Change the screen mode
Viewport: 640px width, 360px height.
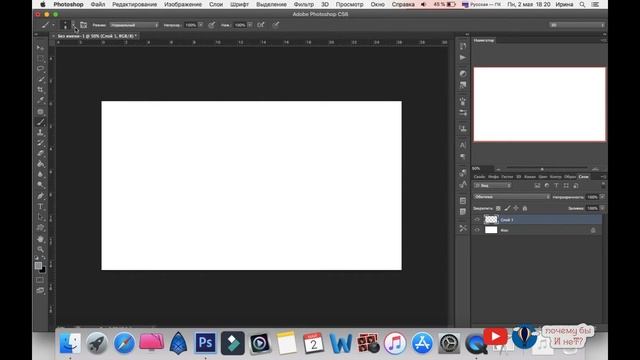40,291
